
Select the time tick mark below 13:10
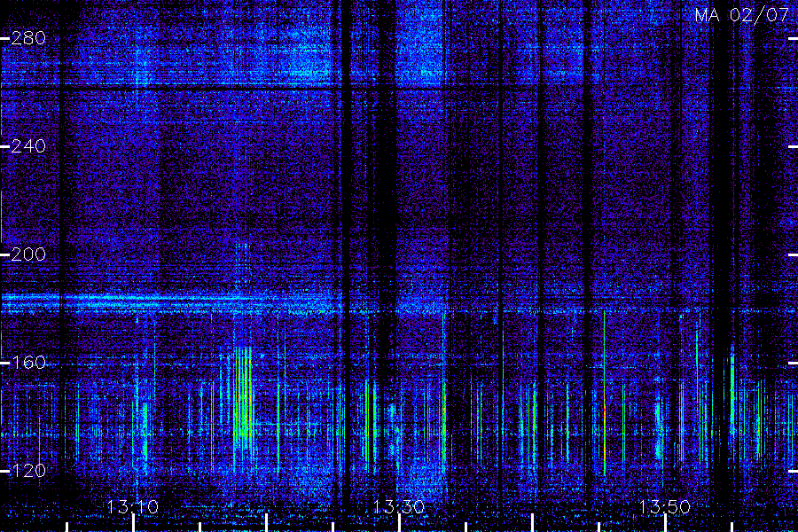133,523
